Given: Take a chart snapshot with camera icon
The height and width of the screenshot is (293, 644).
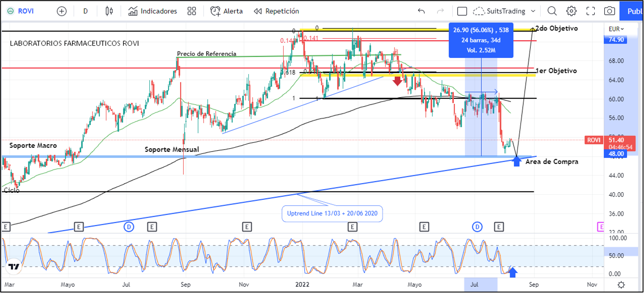Looking at the screenshot, I should click(x=610, y=11).
